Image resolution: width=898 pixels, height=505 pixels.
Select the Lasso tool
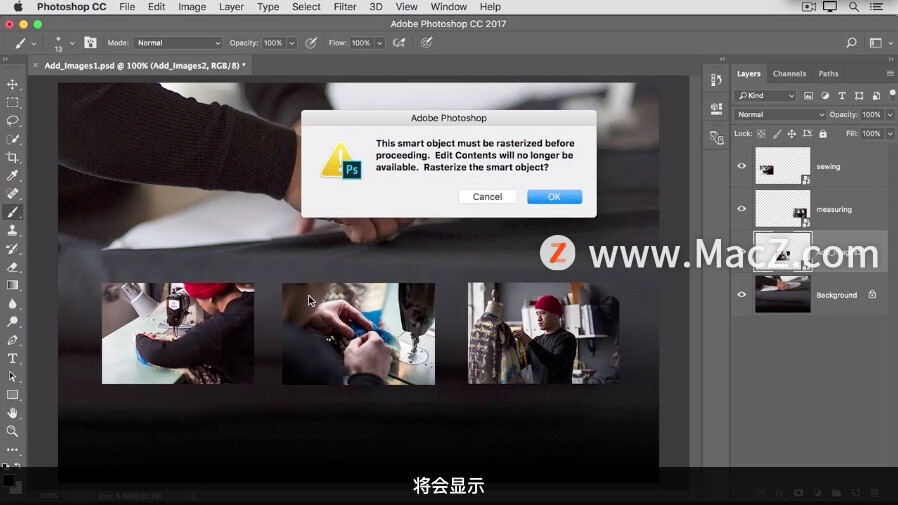click(x=12, y=121)
